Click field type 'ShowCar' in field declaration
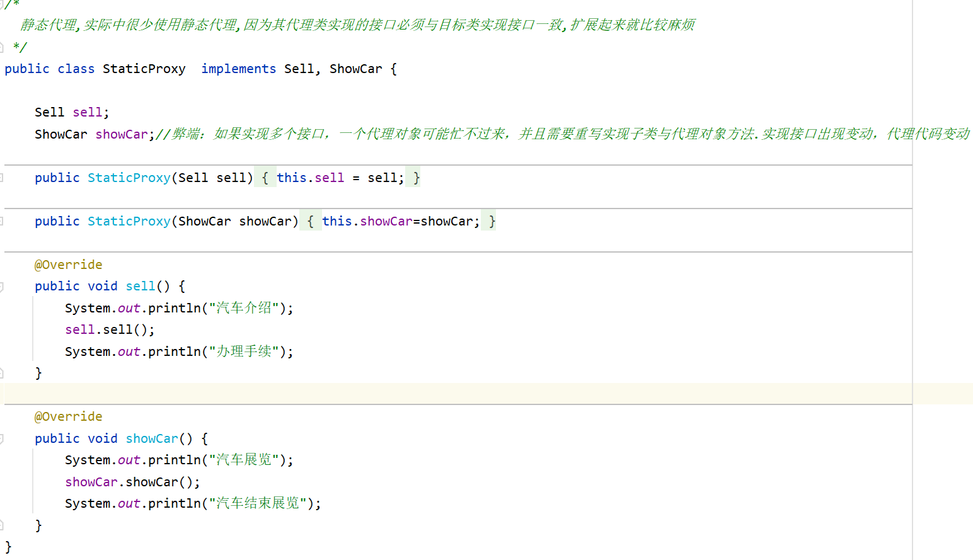 tap(60, 135)
